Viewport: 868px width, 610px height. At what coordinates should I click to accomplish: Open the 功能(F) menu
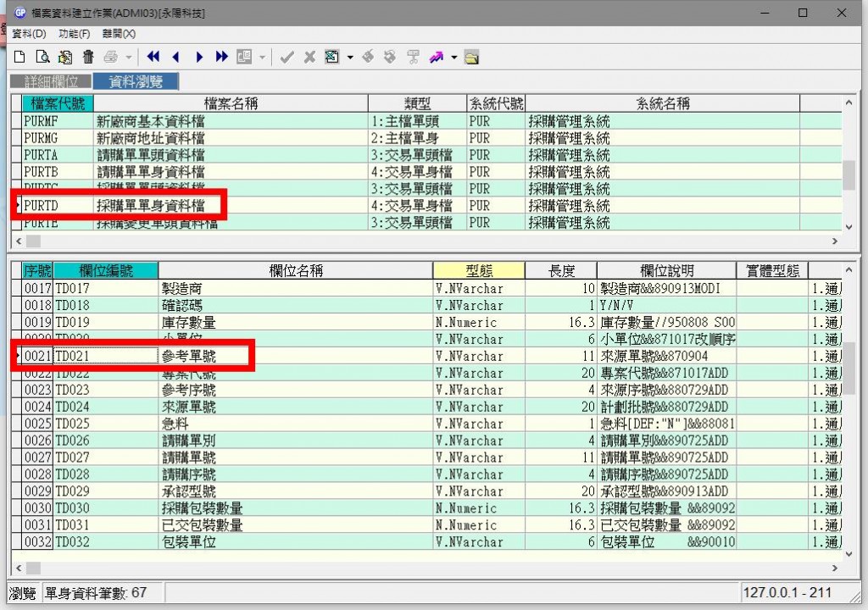[x=75, y=34]
